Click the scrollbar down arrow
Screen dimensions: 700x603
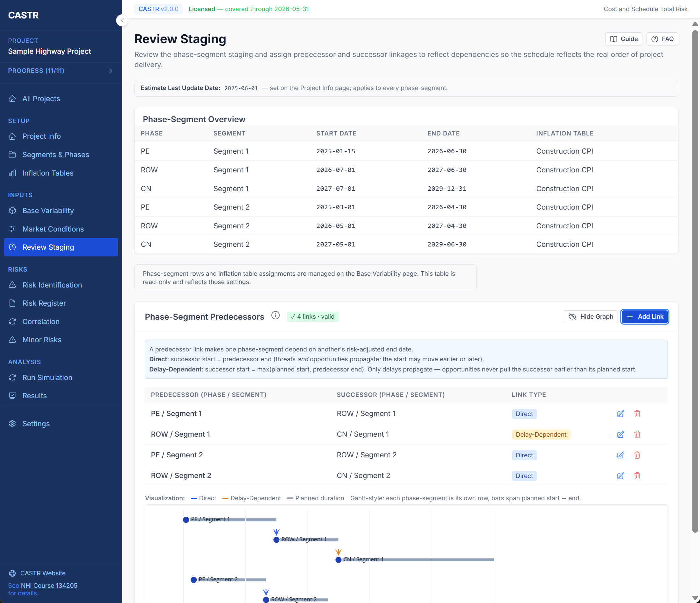coord(695,598)
